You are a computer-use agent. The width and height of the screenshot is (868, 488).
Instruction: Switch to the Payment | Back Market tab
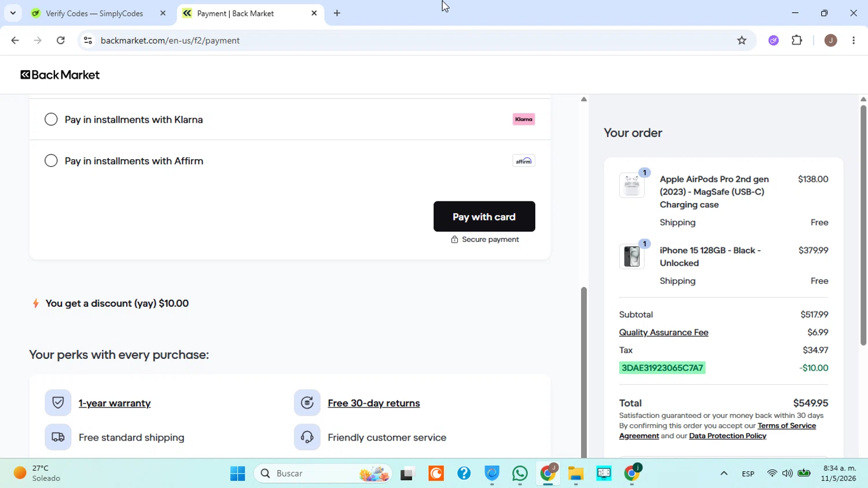[x=236, y=13]
